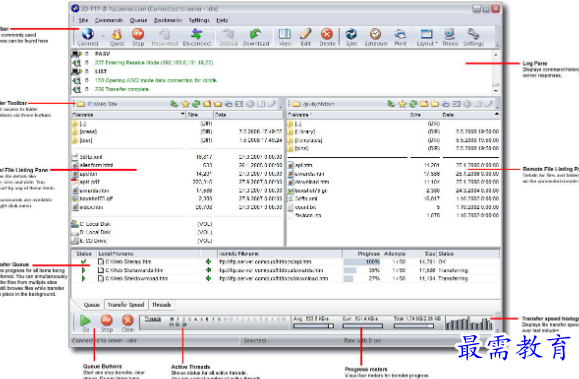Select the D: Local Disk entry
The height and width of the screenshot is (379, 579).
[x=91, y=232]
